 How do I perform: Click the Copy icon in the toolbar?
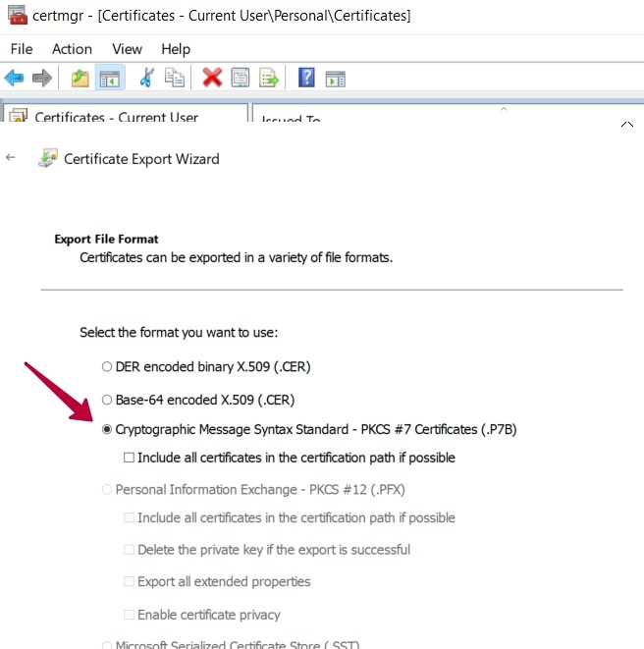[x=174, y=78]
